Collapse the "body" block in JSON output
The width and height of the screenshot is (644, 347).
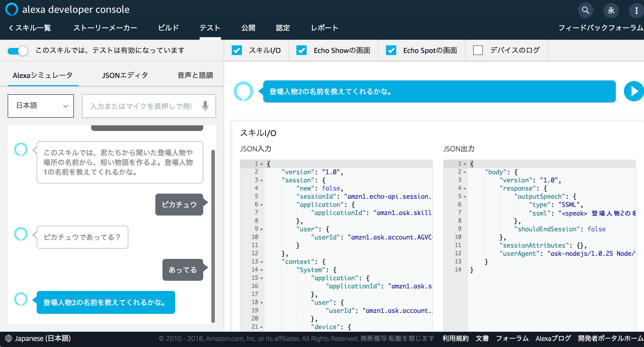tap(465, 172)
